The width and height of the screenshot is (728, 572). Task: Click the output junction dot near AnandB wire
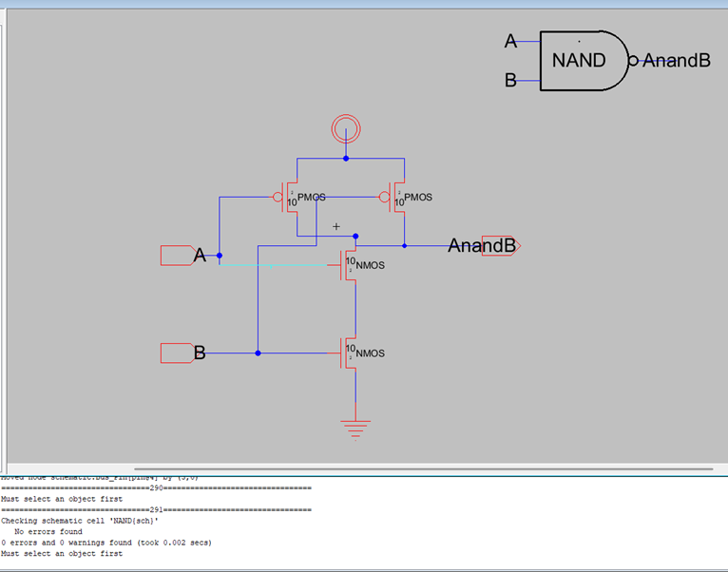point(405,245)
